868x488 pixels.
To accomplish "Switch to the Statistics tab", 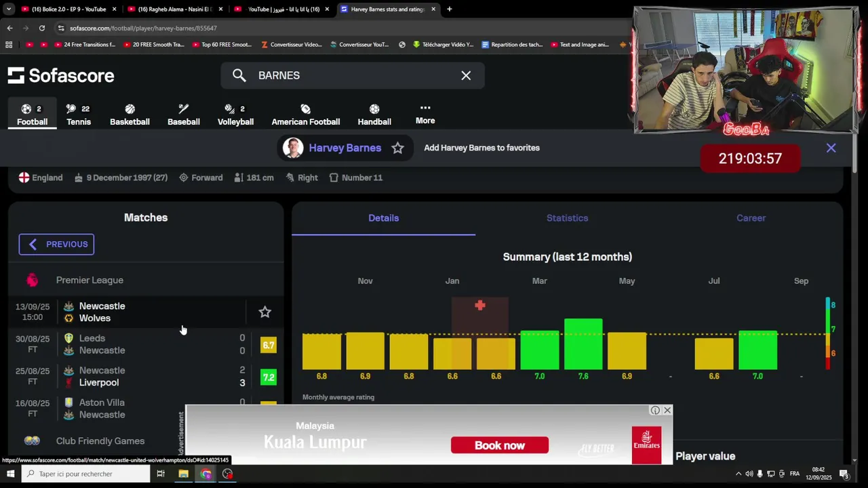I will point(567,218).
